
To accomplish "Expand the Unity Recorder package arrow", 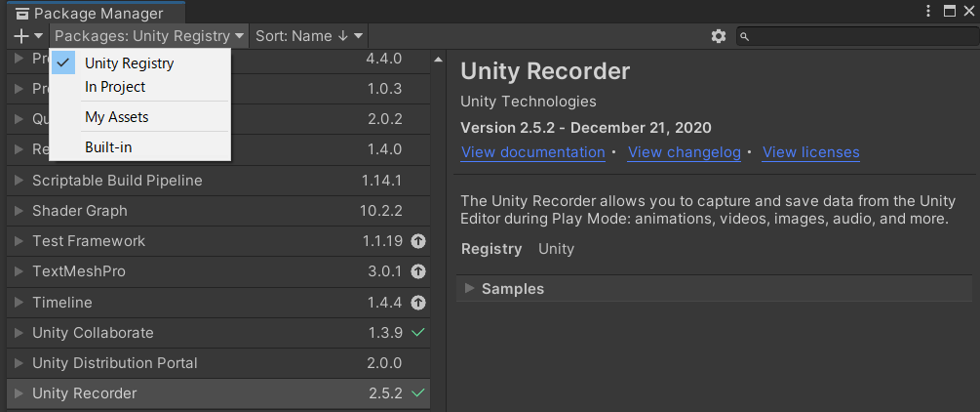I will 19,393.
